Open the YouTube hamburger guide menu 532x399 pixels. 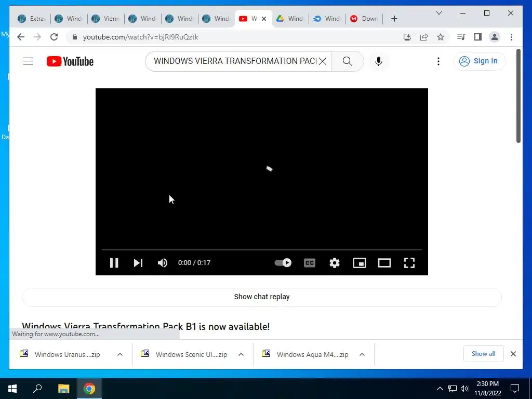pos(28,61)
